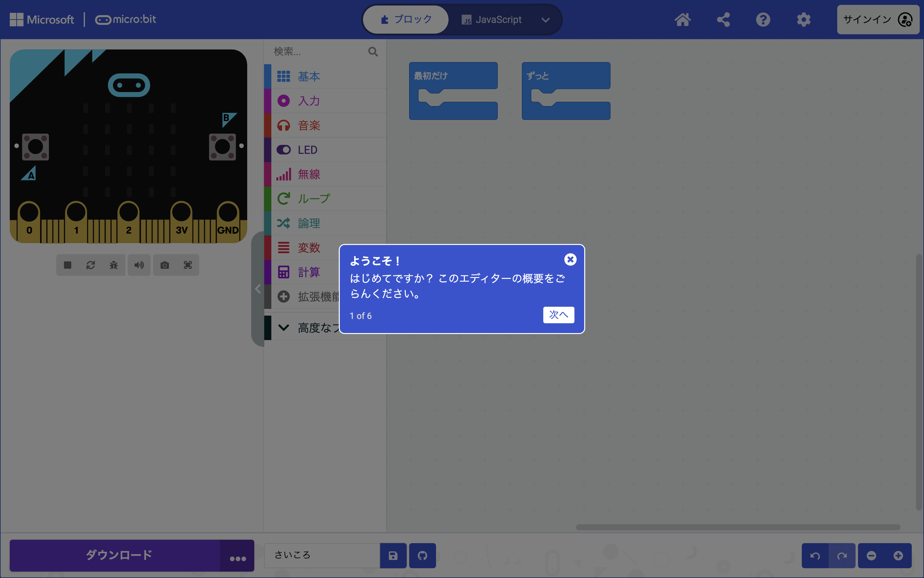Collapse the simulator panel with arrow
The width and height of the screenshot is (924, 578).
click(x=258, y=289)
